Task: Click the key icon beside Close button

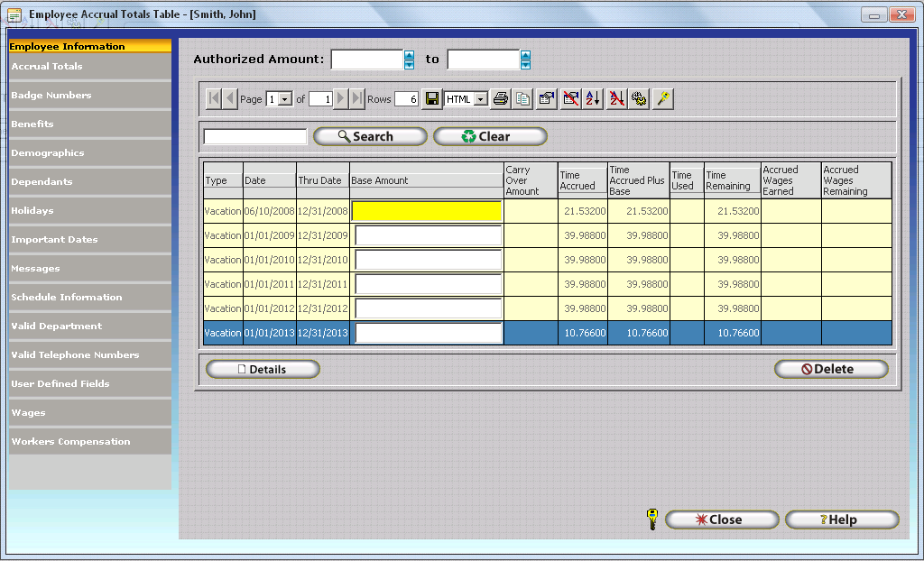Action: click(x=652, y=520)
